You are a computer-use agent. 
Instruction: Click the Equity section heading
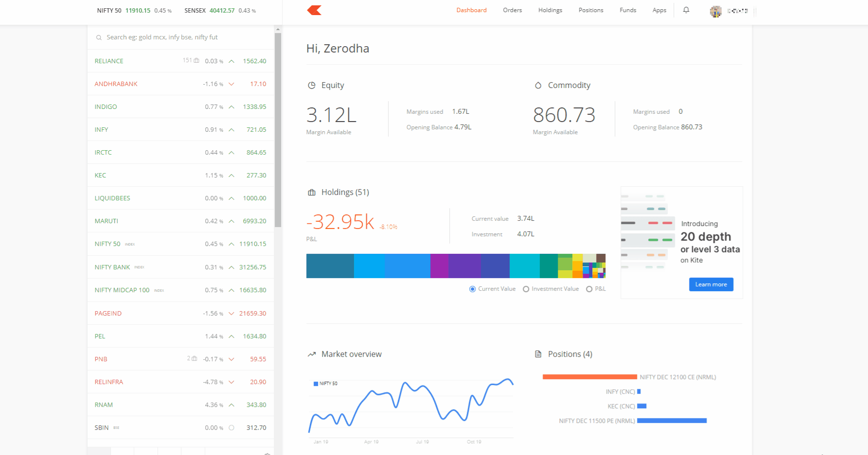point(333,86)
